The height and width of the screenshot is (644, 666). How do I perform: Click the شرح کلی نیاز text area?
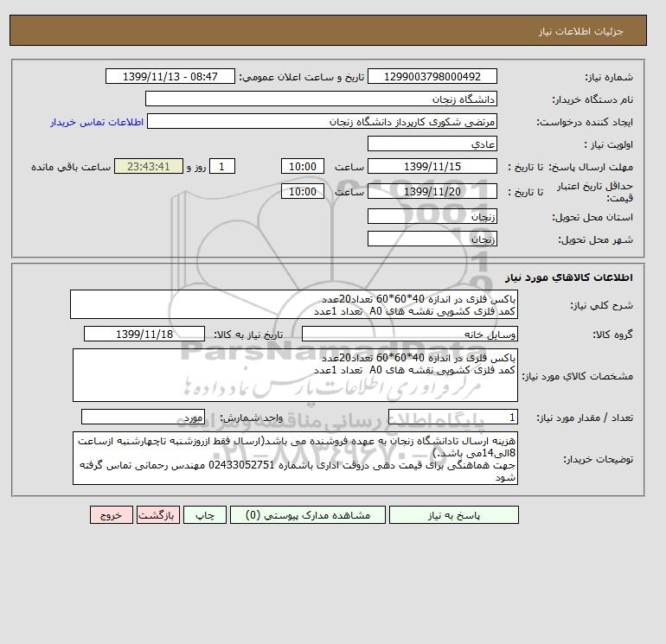tap(294, 304)
